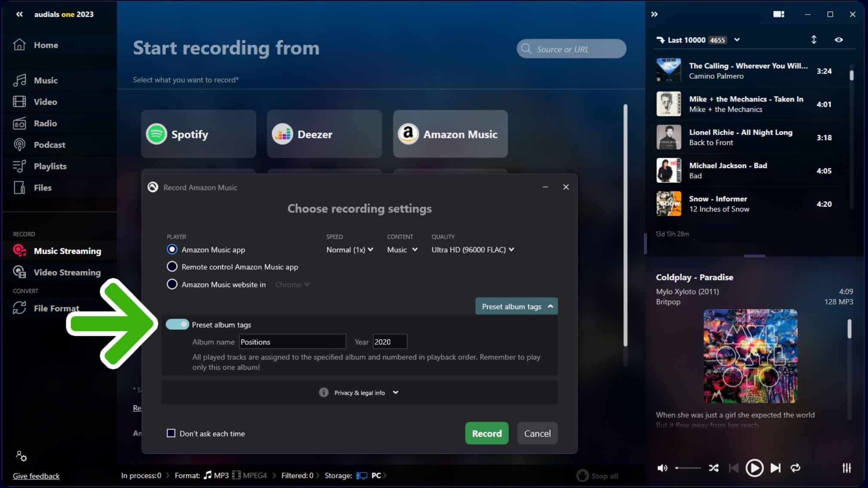The image size is (868, 488).
Task: Click the Mylo Xyloto album cover
Action: tap(750, 356)
